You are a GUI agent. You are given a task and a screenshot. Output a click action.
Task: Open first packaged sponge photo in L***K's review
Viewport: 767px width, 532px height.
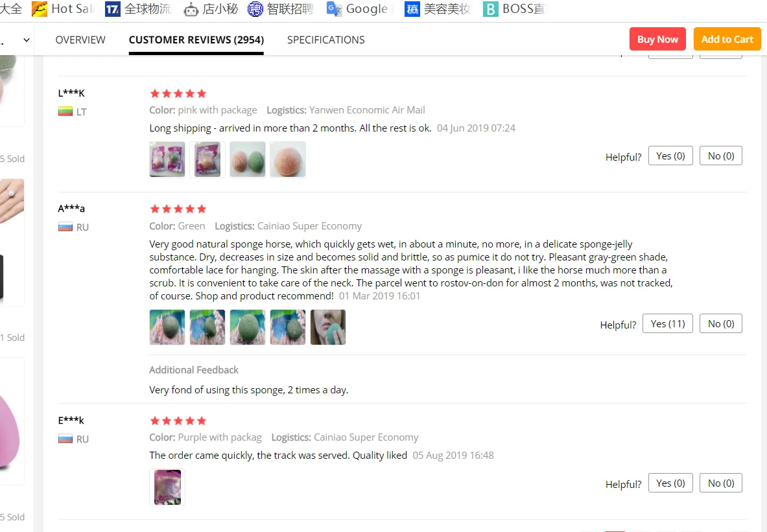coord(167,159)
